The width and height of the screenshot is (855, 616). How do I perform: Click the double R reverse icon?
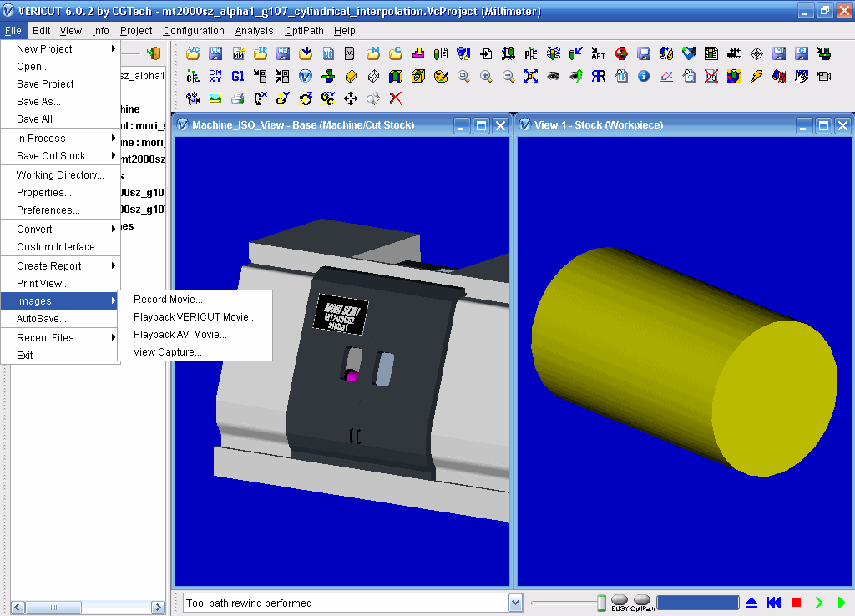(x=598, y=76)
